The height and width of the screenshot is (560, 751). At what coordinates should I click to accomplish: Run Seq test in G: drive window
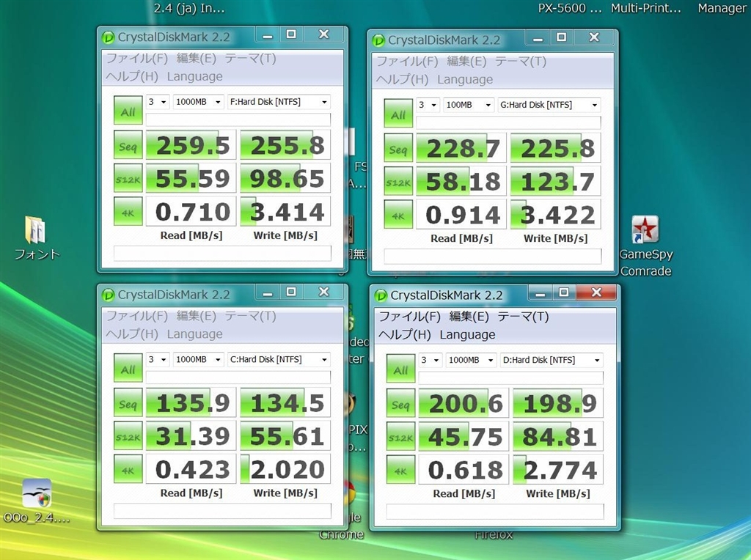(x=398, y=147)
